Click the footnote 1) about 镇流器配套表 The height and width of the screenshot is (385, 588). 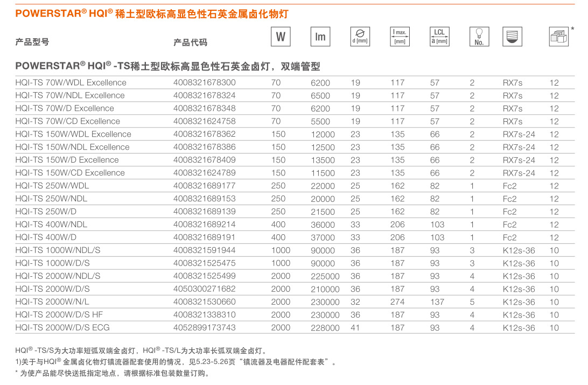(176, 362)
